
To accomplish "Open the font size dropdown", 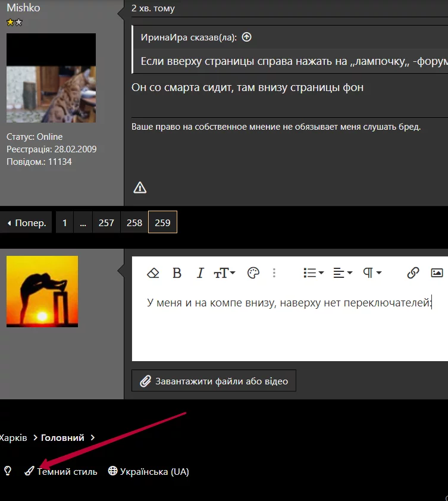I will 224,273.
